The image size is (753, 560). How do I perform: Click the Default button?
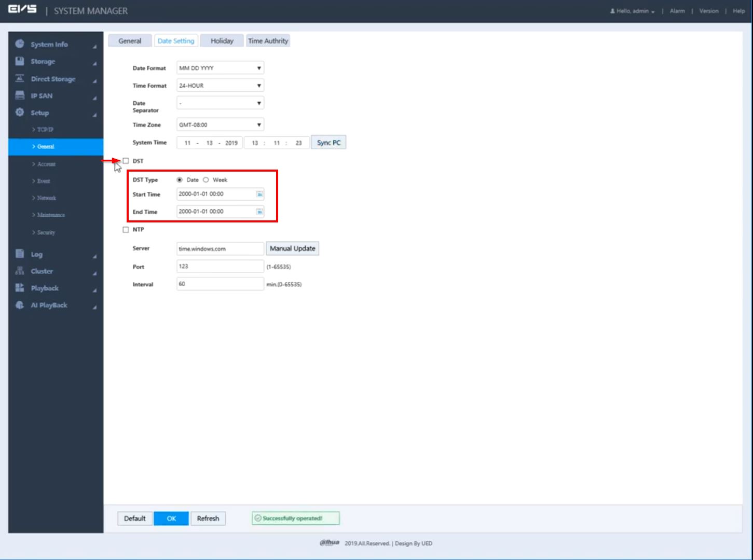pos(135,519)
